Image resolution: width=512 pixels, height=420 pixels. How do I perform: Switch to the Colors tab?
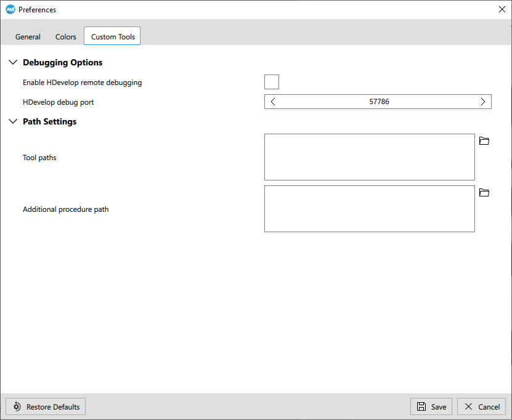[66, 37]
